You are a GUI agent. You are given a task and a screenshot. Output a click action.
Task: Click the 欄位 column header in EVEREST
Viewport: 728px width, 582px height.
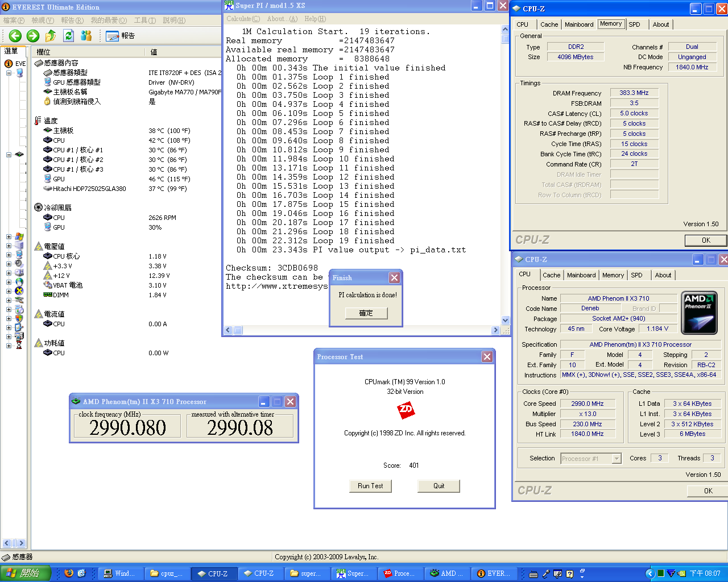pos(88,52)
